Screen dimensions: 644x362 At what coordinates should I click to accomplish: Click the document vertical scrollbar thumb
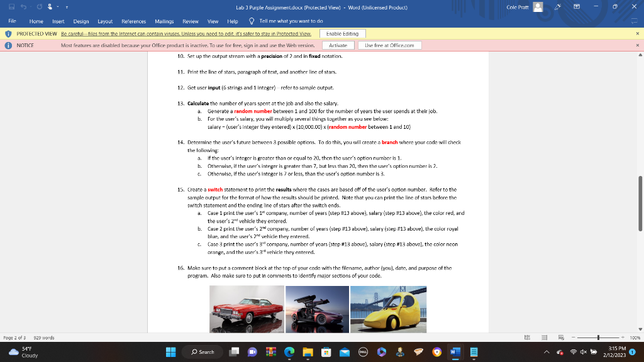pos(640,204)
